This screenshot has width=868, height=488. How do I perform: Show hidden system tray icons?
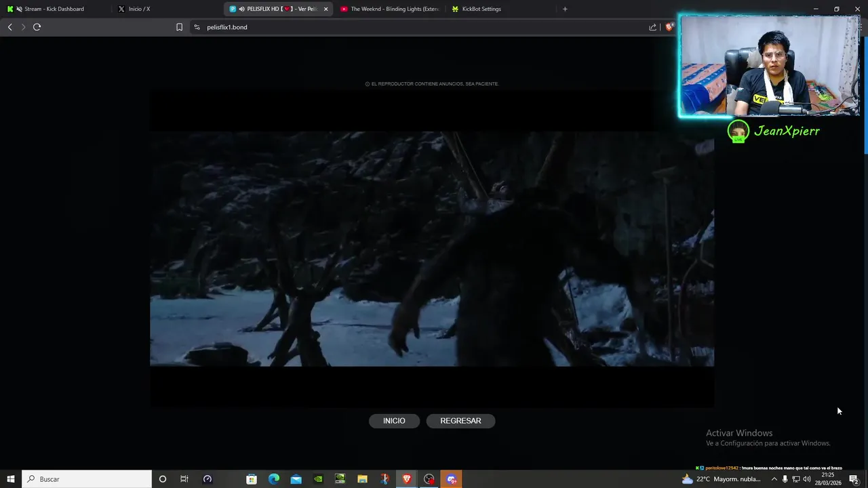pyautogui.click(x=774, y=479)
